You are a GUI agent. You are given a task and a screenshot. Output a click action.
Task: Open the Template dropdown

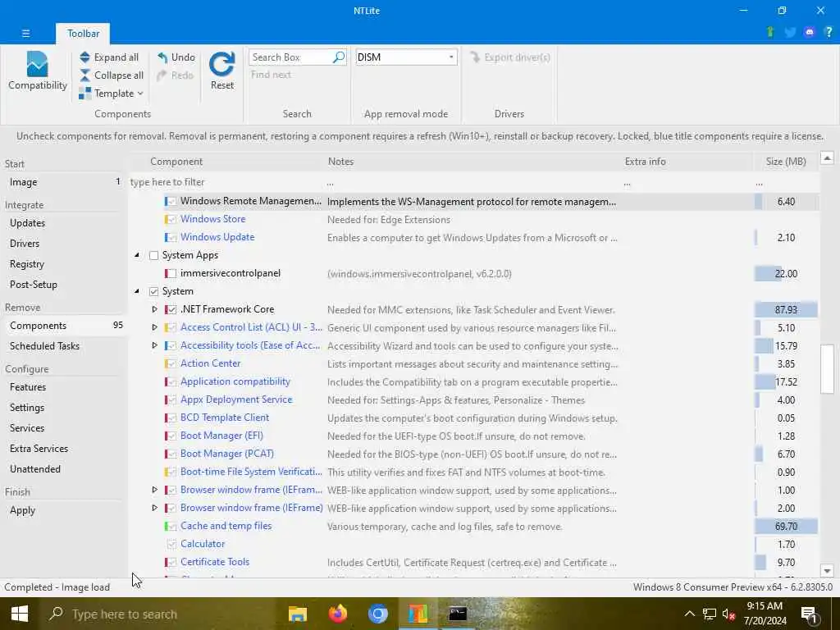click(112, 94)
